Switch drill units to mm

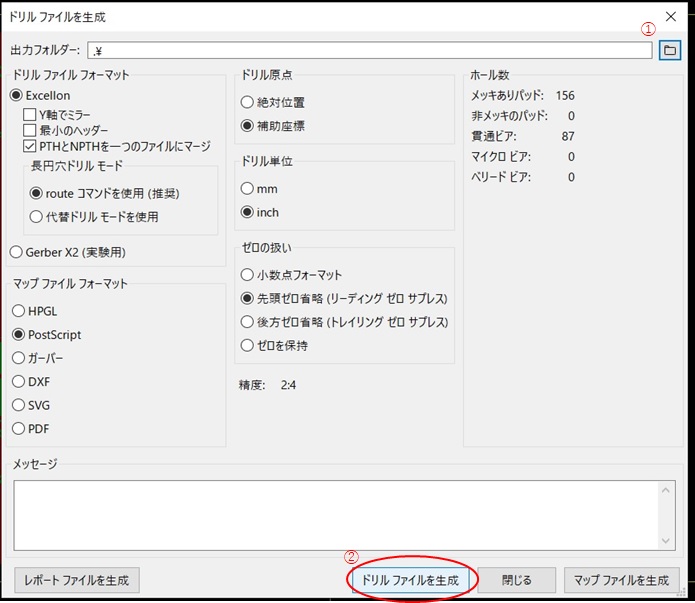coord(248,187)
